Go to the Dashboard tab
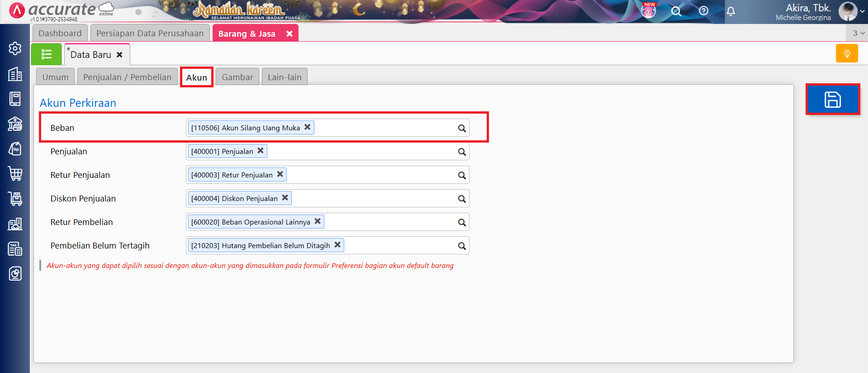The width and height of the screenshot is (868, 373). 60,33
